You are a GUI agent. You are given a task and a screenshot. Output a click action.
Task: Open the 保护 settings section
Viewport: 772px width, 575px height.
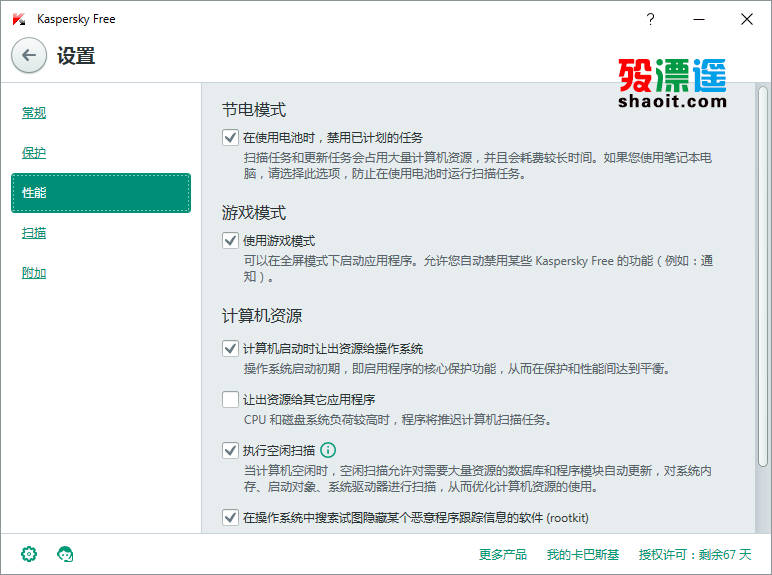pos(34,153)
